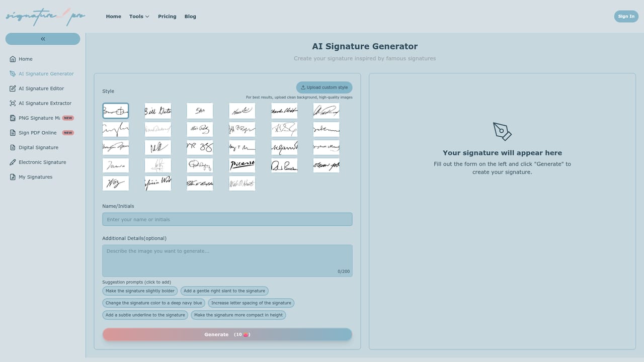Add 'Add a subtle underline' suggestion prompt
Viewport: 644px width, 362px height.
145,315
